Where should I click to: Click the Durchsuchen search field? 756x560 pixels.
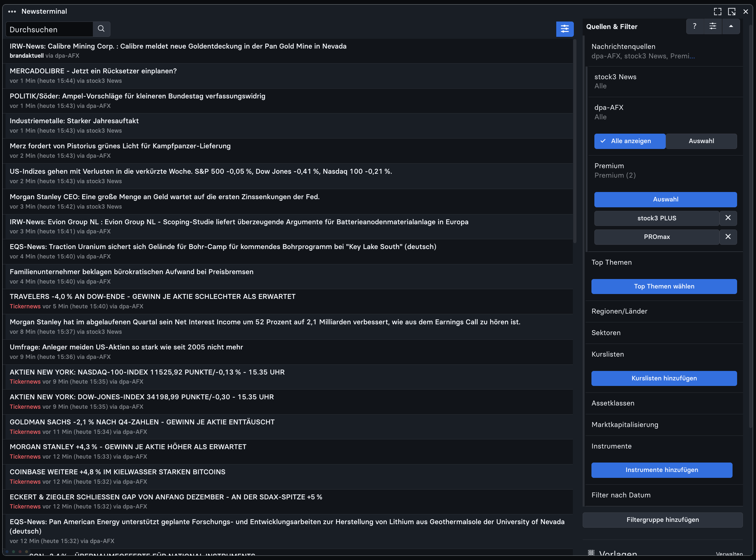point(49,29)
